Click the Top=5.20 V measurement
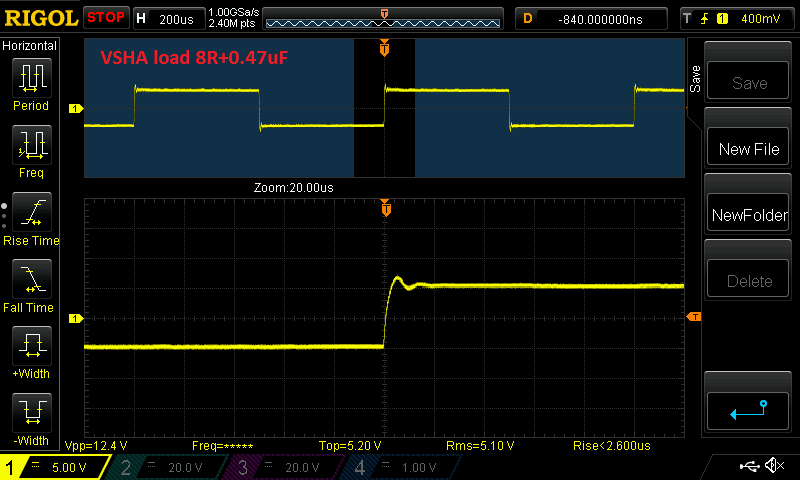The image size is (800, 480). pos(350,446)
